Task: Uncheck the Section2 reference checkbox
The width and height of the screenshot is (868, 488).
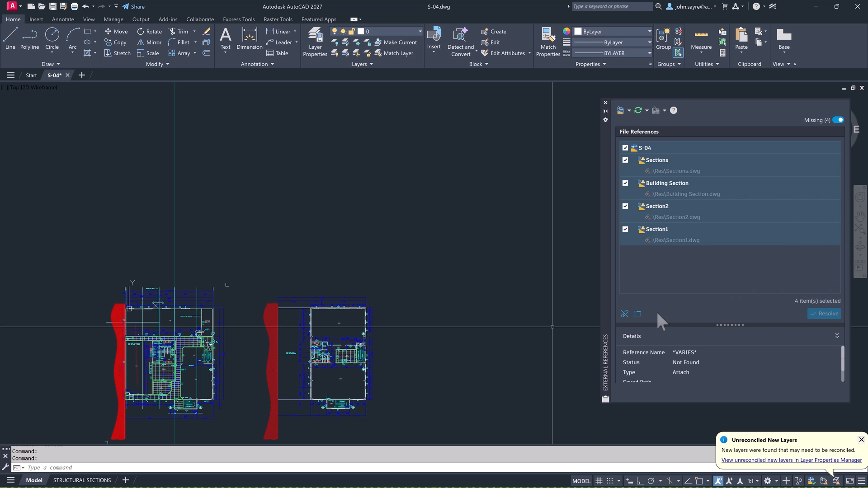Action: pyautogui.click(x=625, y=206)
